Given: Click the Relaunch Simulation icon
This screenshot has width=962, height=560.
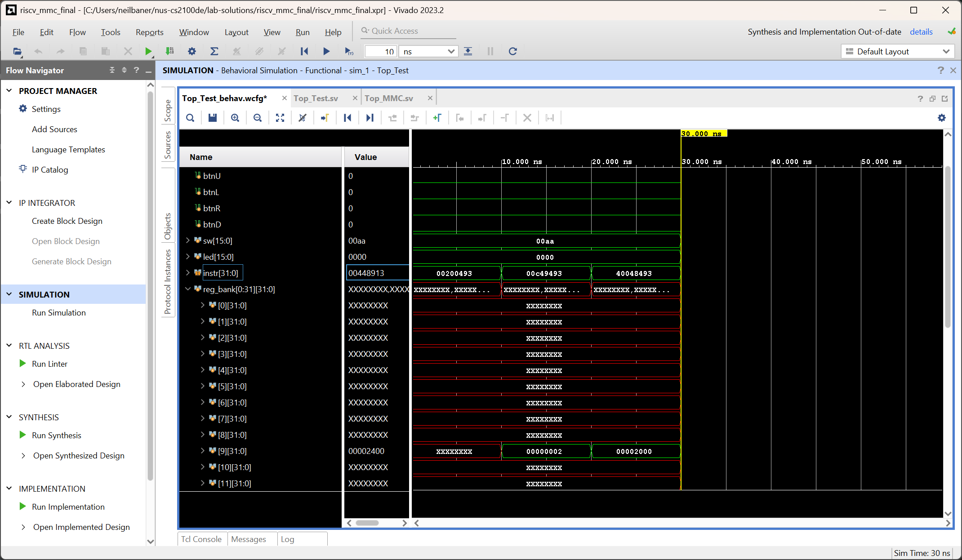Looking at the screenshot, I should point(512,51).
